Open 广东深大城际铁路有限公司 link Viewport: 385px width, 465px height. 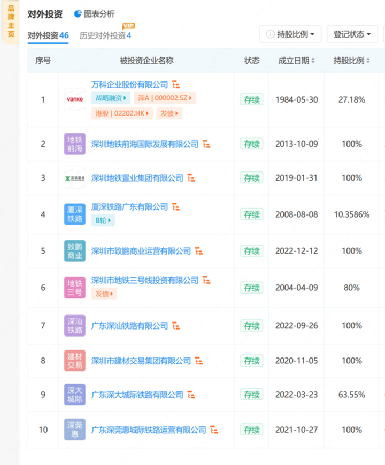click(137, 395)
